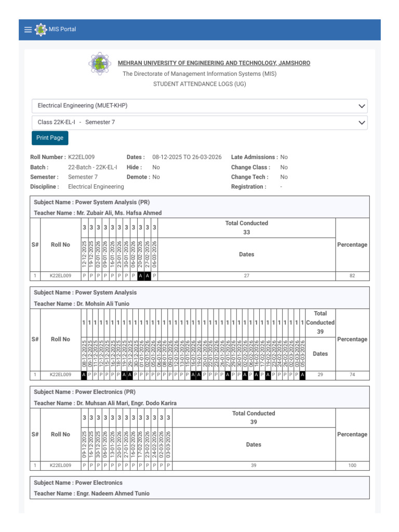
Task: Click percentage 100 in Power Electronics (PR)
Action: 352,465
